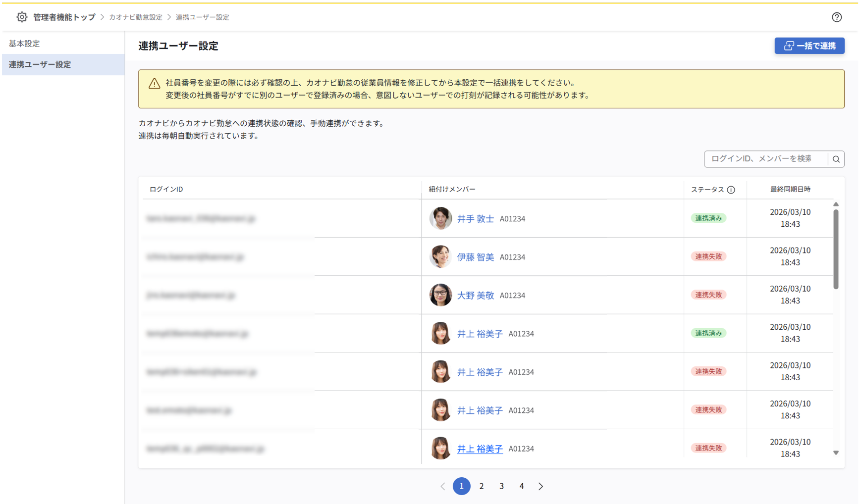Click the next page chevron arrow
863x504 pixels.
[x=540, y=486]
